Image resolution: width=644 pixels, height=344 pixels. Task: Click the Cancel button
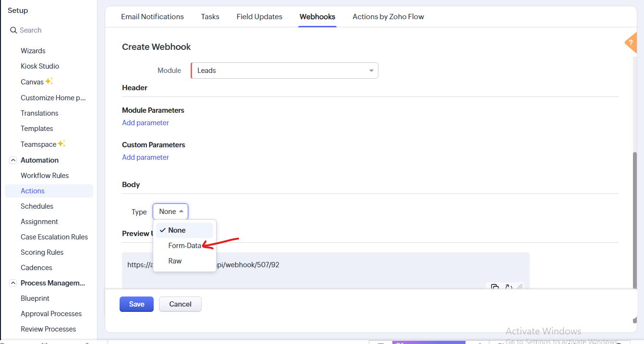[180, 304]
